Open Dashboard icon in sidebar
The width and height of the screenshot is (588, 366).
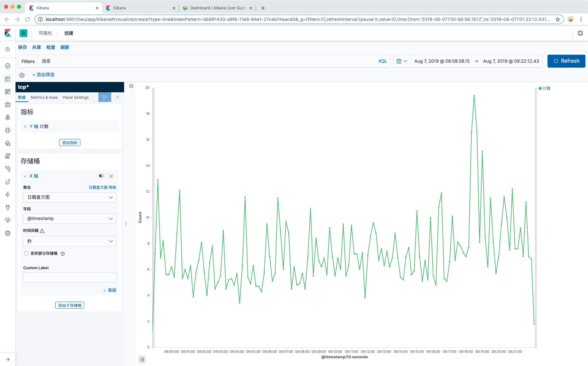pyautogui.click(x=8, y=92)
